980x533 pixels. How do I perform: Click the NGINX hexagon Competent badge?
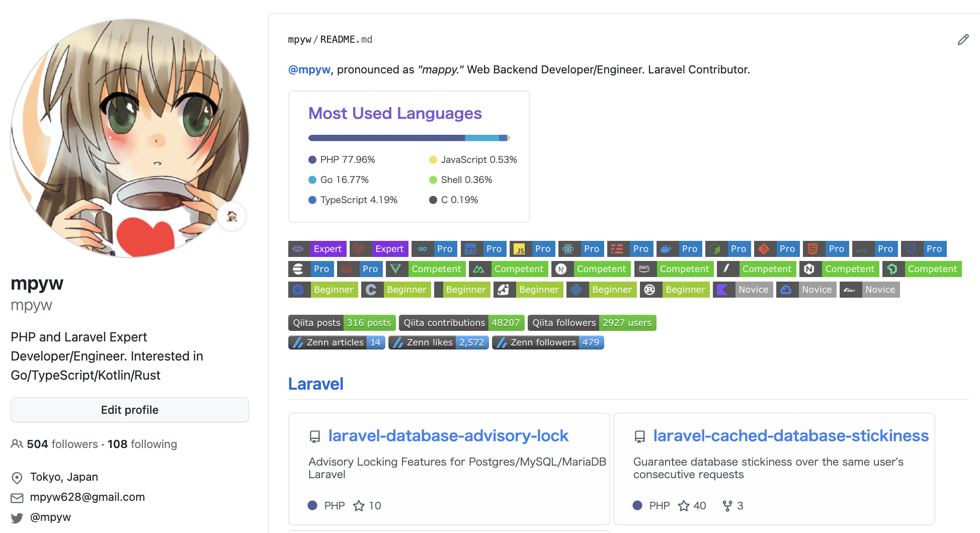(x=839, y=269)
